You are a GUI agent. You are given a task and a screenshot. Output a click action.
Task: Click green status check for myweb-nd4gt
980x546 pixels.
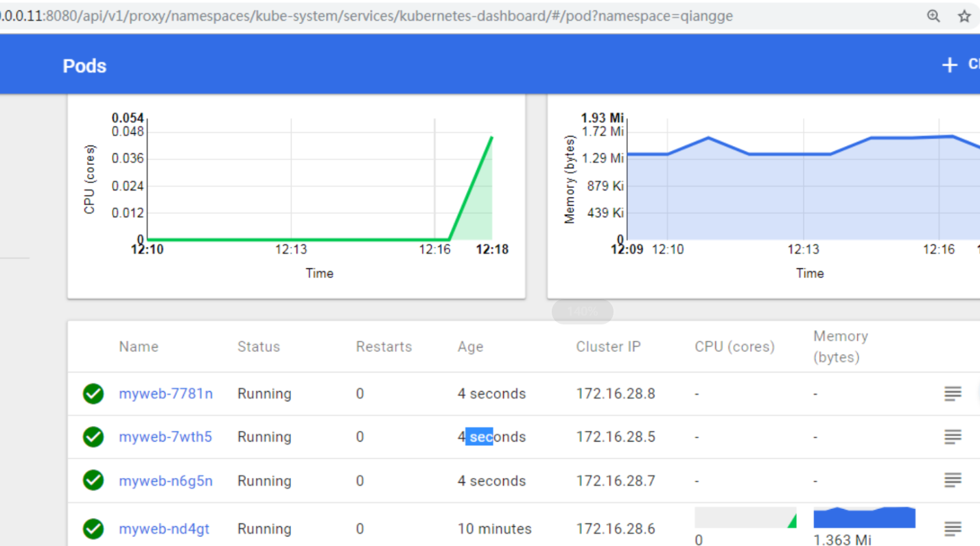point(93,529)
